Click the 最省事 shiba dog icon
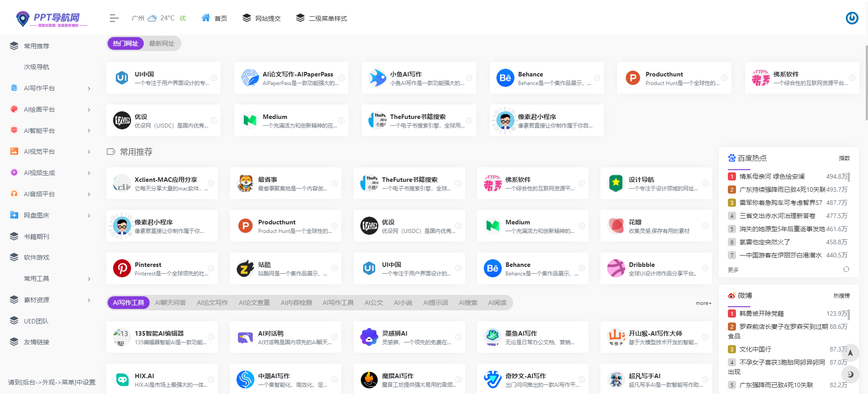Screen dimensions: 868x394 (245, 183)
